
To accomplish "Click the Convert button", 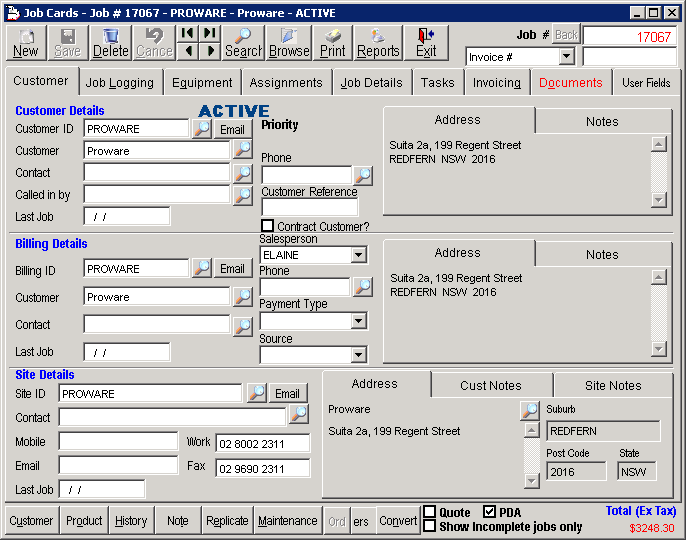I will pos(398,521).
